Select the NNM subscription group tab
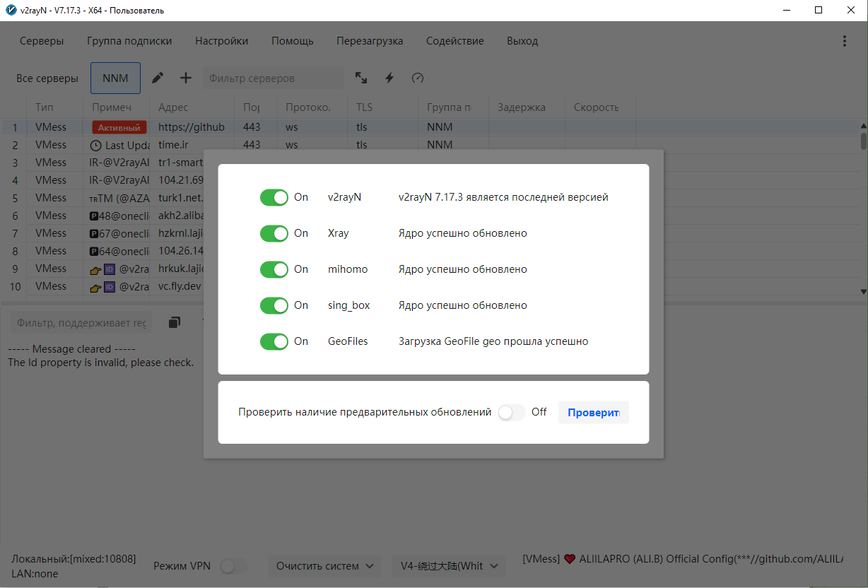Screen dimensions: 868x588 coord(115,78)
